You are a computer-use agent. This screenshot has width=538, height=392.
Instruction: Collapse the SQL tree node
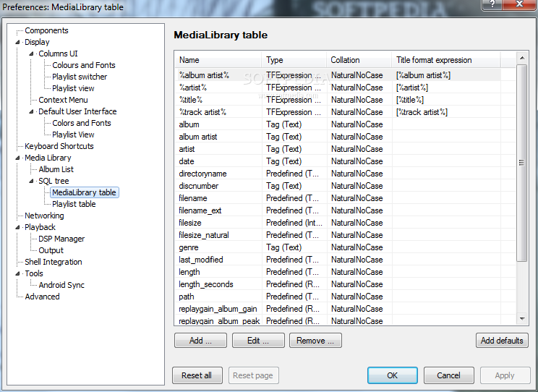[31, 181]
